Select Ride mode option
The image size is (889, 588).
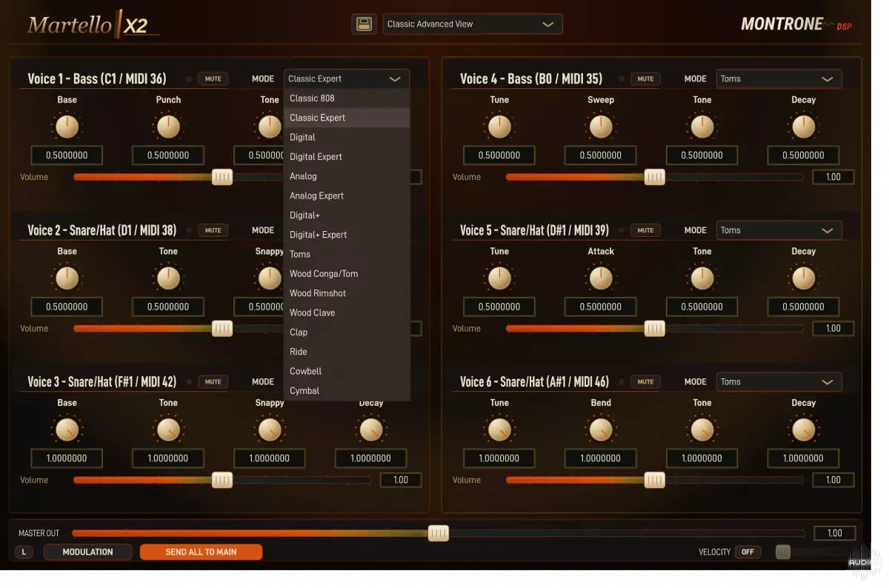coord(347,352)
